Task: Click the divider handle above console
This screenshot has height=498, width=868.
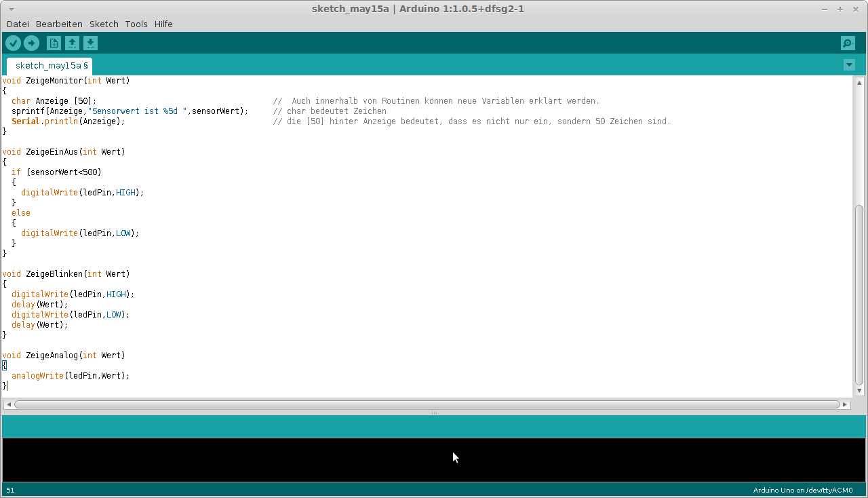Action: (434, 413)
